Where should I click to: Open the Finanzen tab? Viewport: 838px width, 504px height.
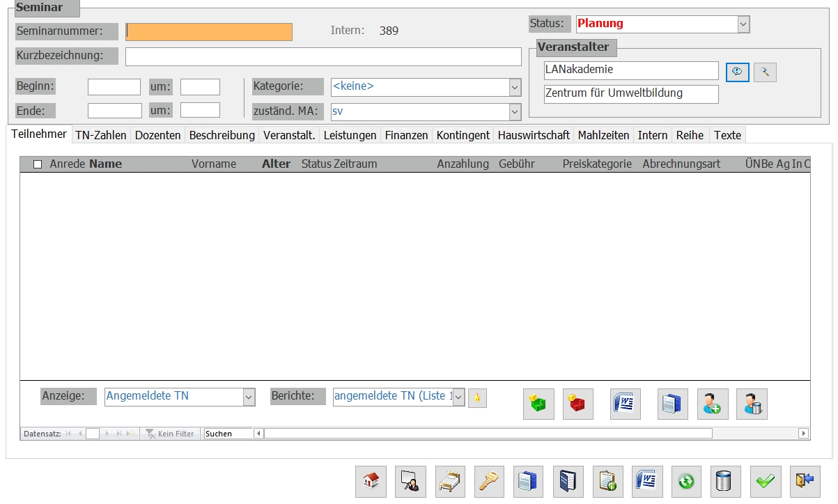point(406,135)
